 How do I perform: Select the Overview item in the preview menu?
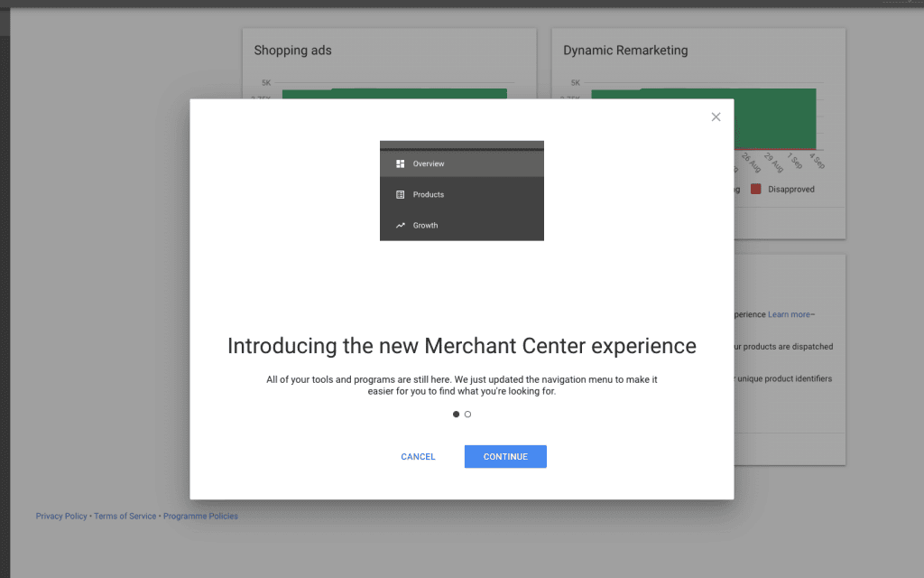(461, 163)
